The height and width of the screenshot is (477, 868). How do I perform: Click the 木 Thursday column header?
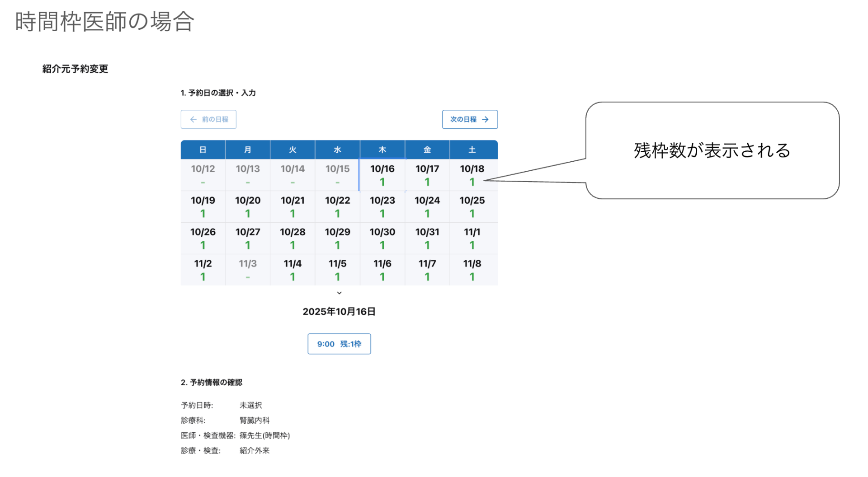[x=382, y=150]
